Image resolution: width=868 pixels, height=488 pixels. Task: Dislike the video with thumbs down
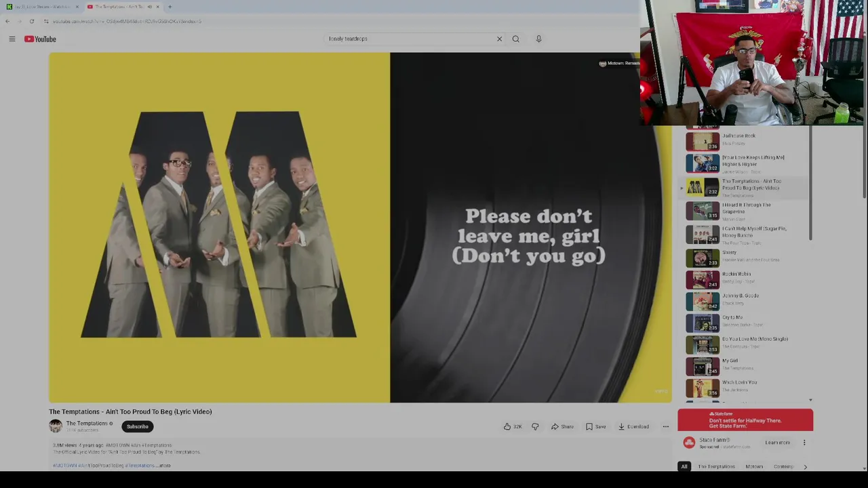535,426
